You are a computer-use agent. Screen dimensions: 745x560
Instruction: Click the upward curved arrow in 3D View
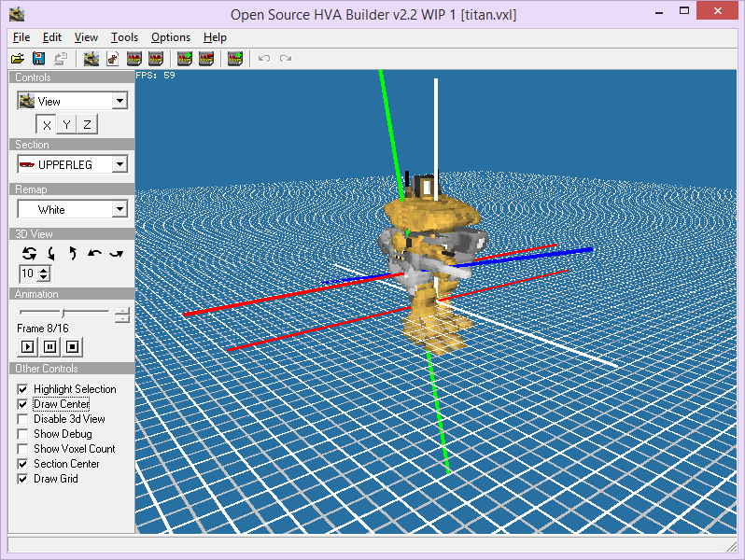click(72, 253)
